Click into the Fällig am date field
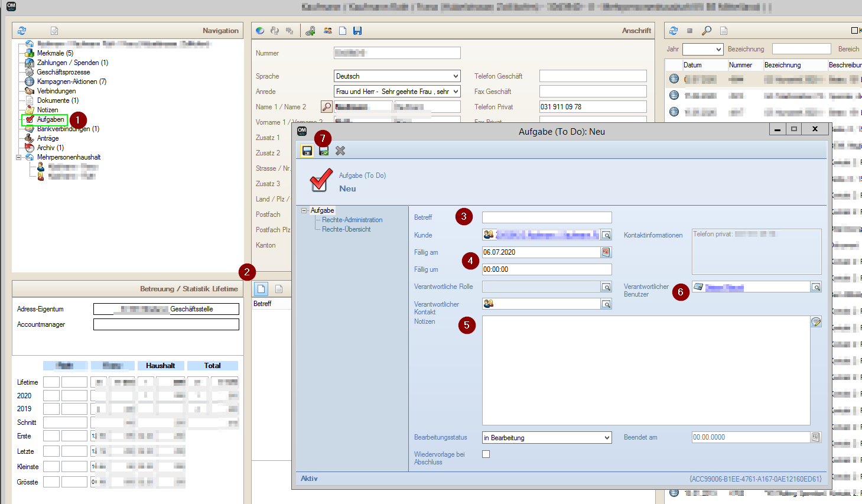 click(x=541, y=252)
